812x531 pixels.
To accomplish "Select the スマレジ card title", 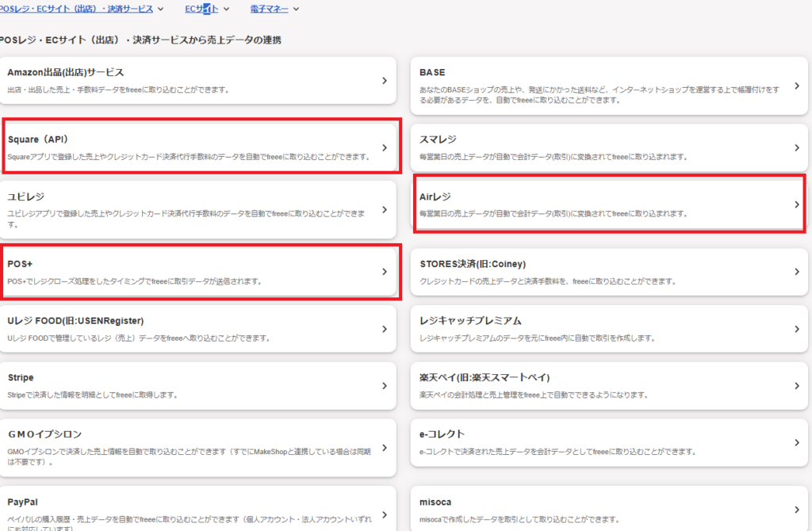I will [x=438, y=139].
